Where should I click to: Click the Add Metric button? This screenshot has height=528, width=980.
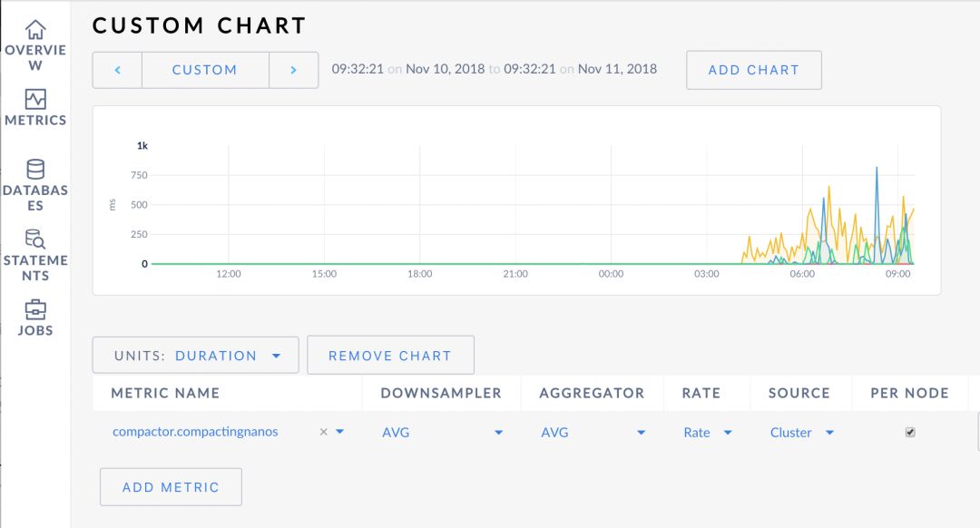pyautogui.click(x=171, y=487)
